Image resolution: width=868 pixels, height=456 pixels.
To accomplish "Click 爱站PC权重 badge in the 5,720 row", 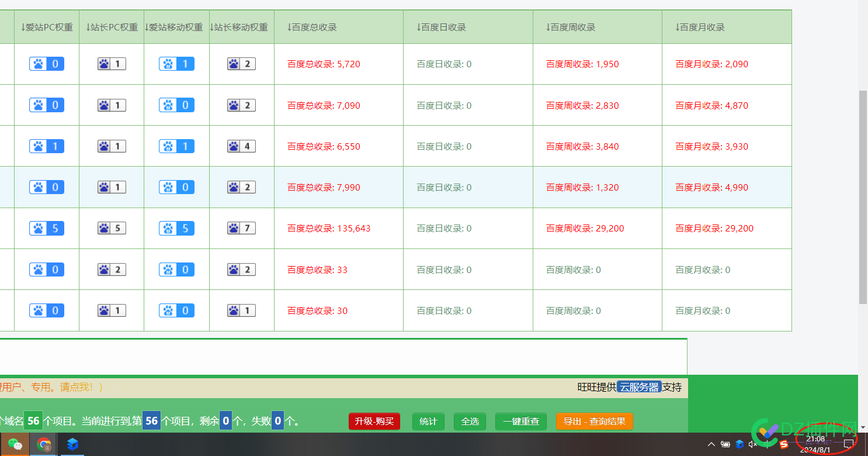I will click(x=47, y=64).
